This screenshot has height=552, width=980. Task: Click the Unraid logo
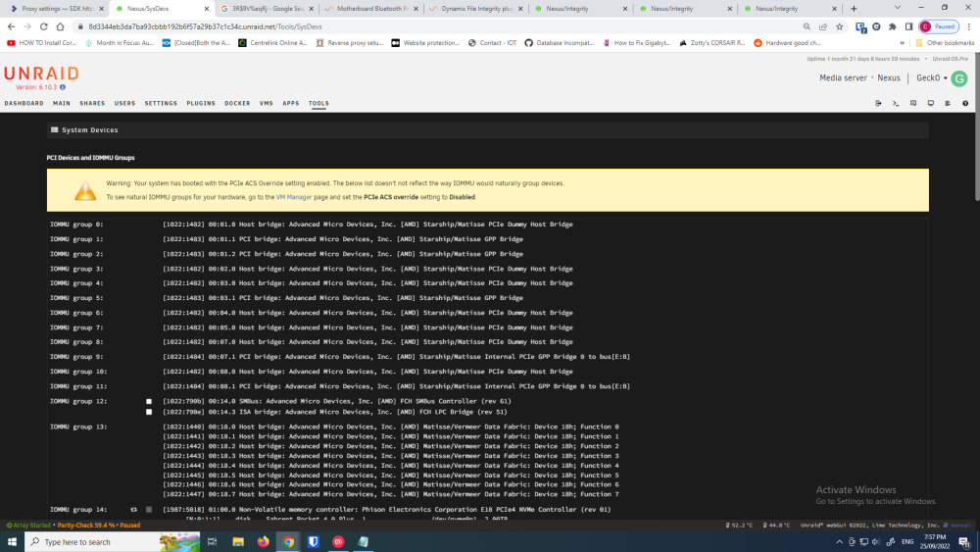point(41,74)
